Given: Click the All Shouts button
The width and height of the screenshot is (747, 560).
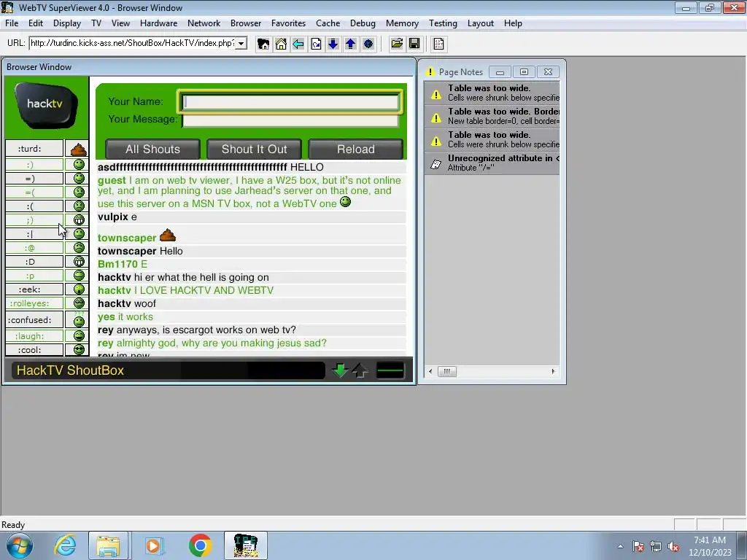Looking at the screenshot, I should [x=152, y=149].
